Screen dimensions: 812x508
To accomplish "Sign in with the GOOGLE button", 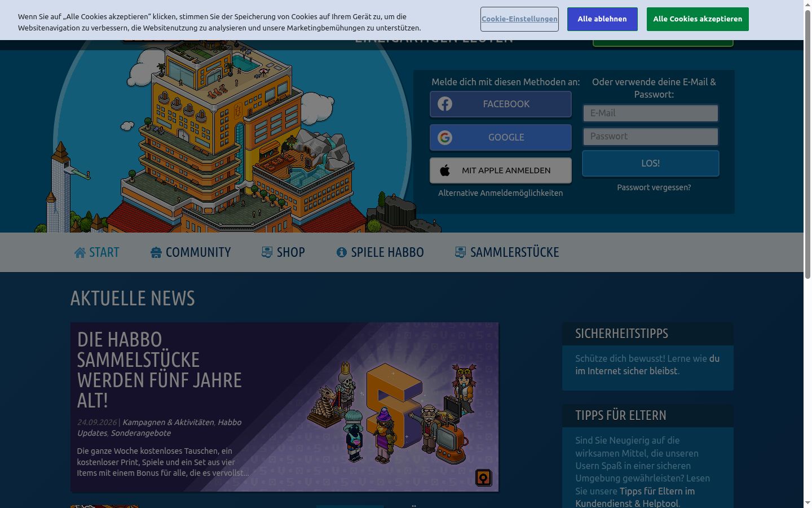I will click(501, 137).
